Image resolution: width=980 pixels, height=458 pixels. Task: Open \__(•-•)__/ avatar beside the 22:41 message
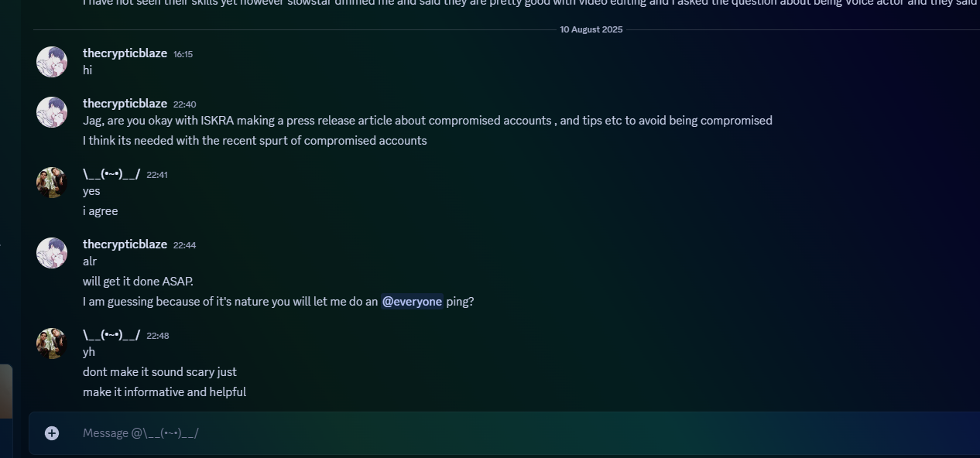pyautogui.click(x=52, y=183)
